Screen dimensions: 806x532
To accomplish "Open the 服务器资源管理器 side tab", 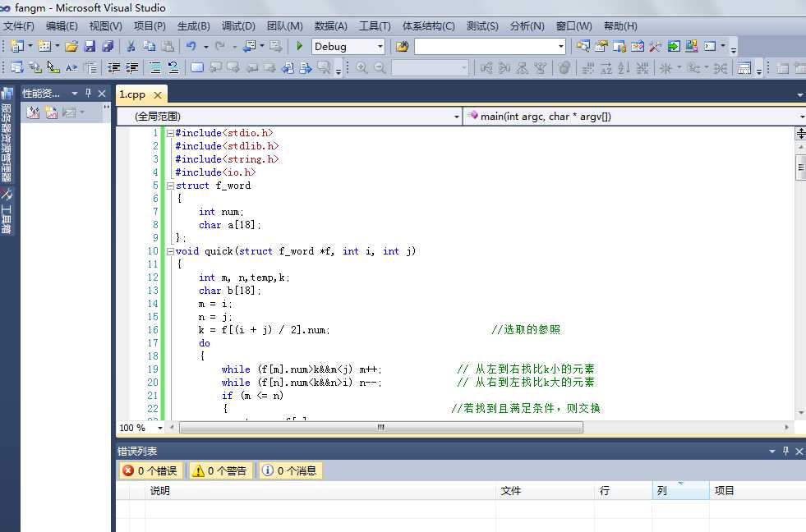I will 7,136.
